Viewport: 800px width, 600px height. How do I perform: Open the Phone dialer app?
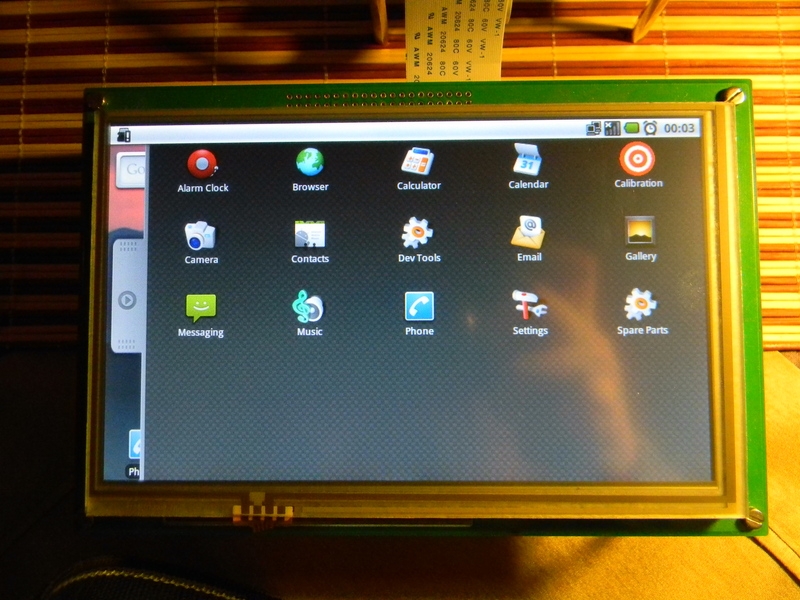419,314
